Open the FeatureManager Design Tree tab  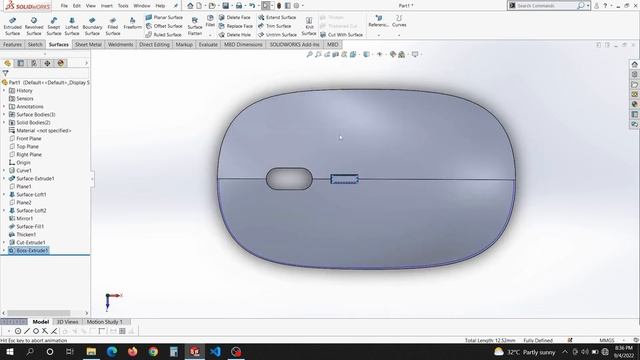coord(7,63)
